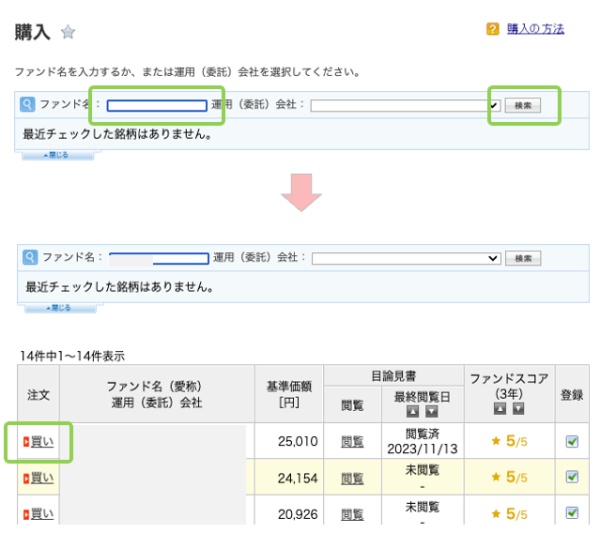This screenshot has width=600, height=533.
Task: Open 閲覧 prospectus link for 24,154 fund
Action: 352,478
